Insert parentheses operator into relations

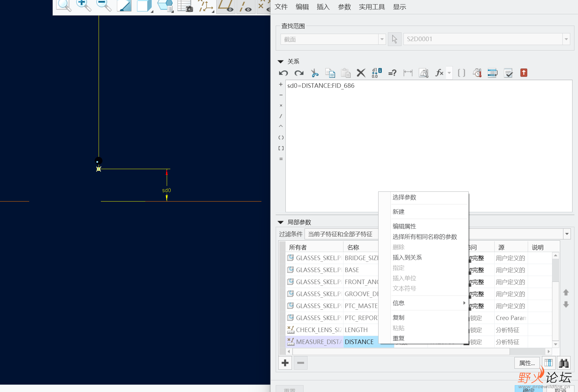pyautogui.click(x=281, y=138)
